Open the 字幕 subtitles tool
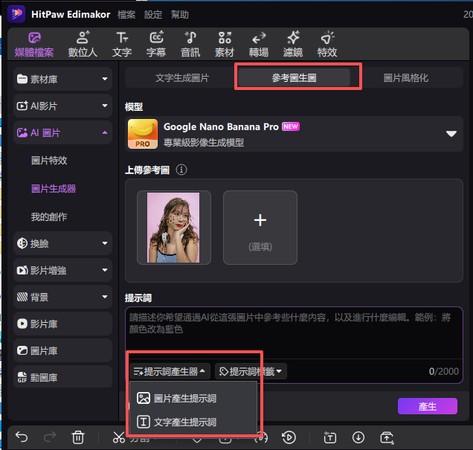This screenshot has width=473, height=450. point(156,45)
